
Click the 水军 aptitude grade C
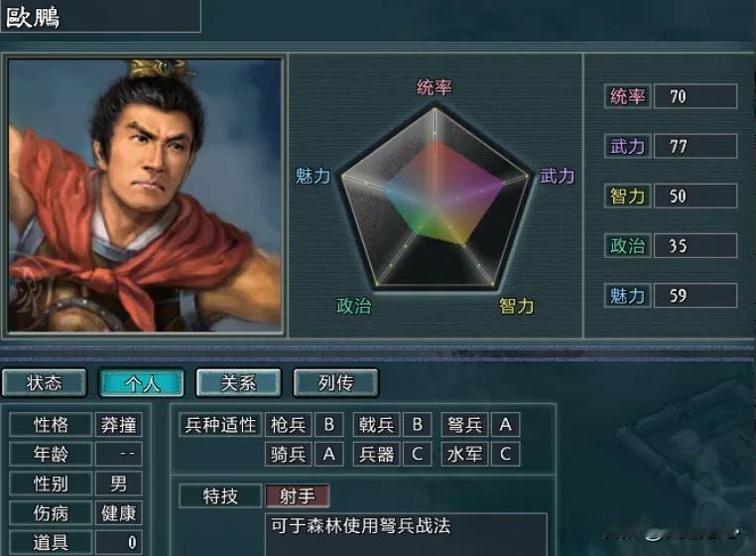point(505,454)
